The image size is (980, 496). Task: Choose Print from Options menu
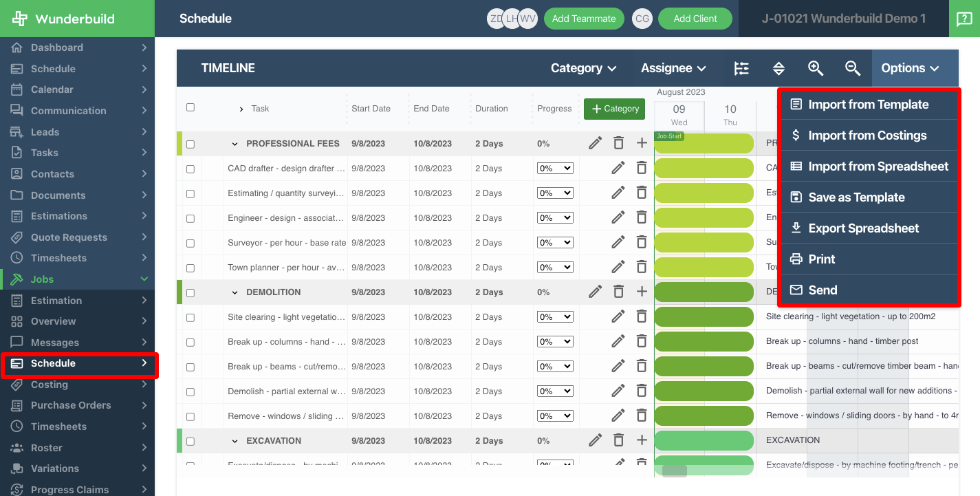869,259
